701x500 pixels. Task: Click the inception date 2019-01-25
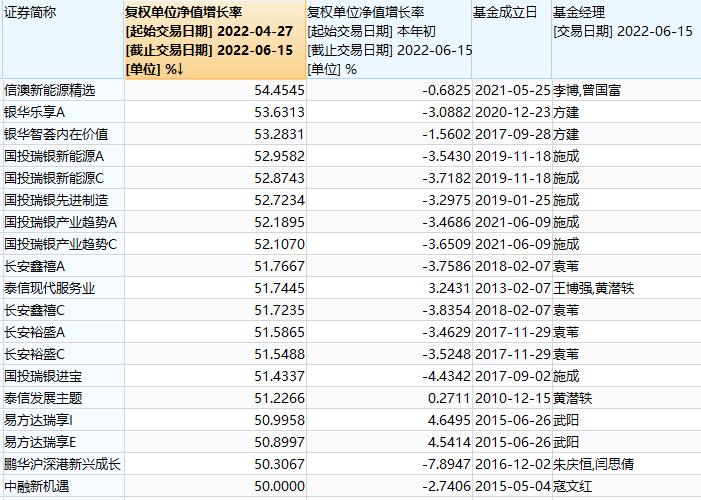tap(513, 200)
